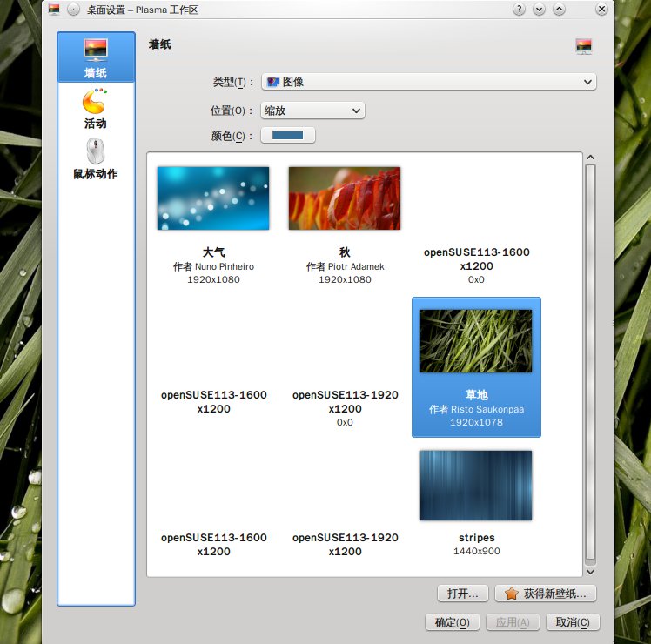Open the 类型 image type dropdown
651x644 pixels.
coord(428,82)
